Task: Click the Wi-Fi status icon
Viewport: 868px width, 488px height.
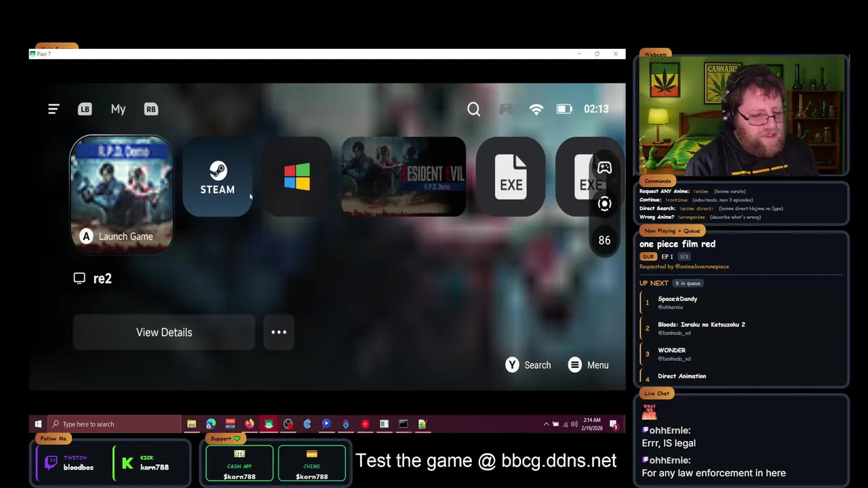Action: click(536, 109)
